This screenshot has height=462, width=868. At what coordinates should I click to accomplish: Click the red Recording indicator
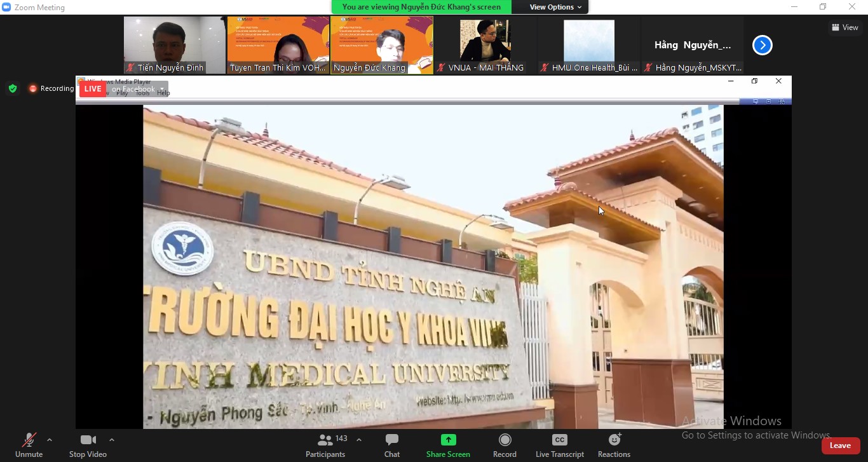click(x=51, y=88)
